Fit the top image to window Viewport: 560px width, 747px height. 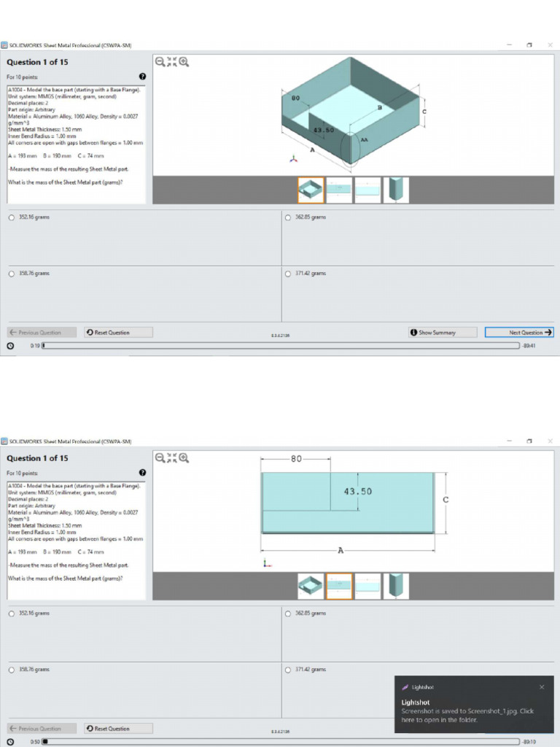click(172, 62)
